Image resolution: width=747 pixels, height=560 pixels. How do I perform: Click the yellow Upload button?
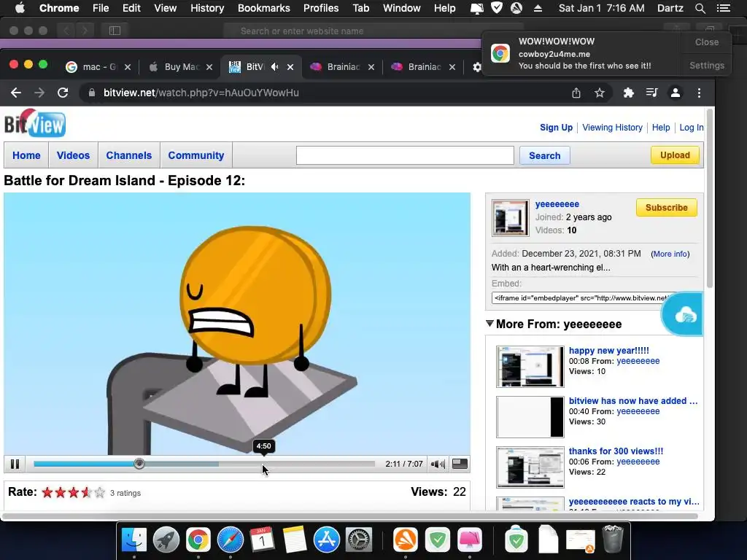675,155
